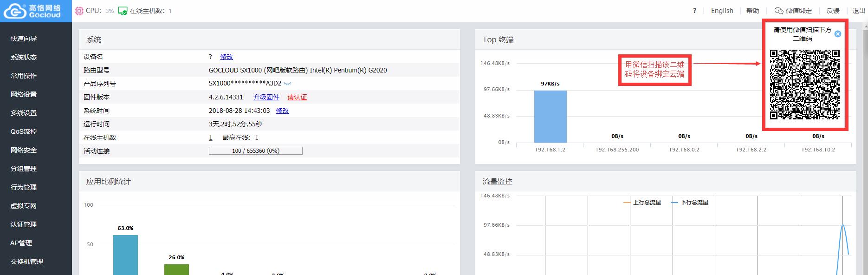Viewport: 868px width, 275px height.
Task: Click the 升级固件 firmware upgrade link
Action: click(x=266, y=97)
